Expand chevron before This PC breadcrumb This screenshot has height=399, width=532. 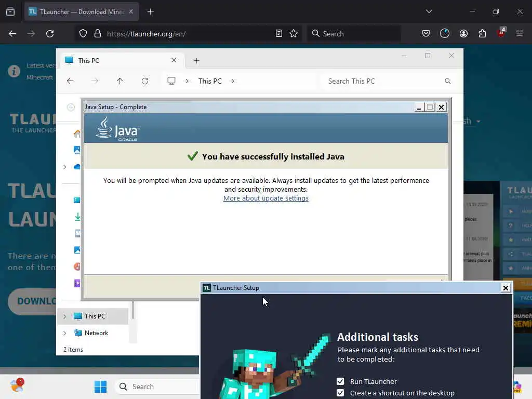[187, 81]
